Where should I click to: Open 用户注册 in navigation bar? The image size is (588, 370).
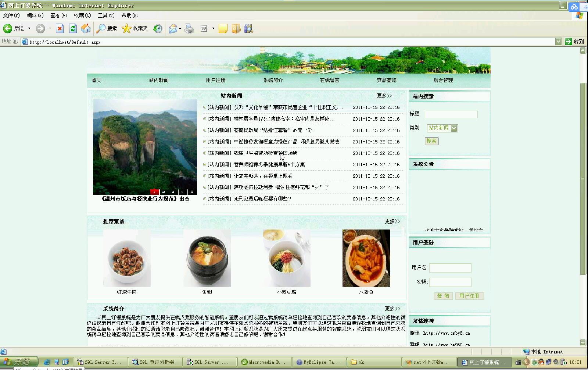pos(215,80)
